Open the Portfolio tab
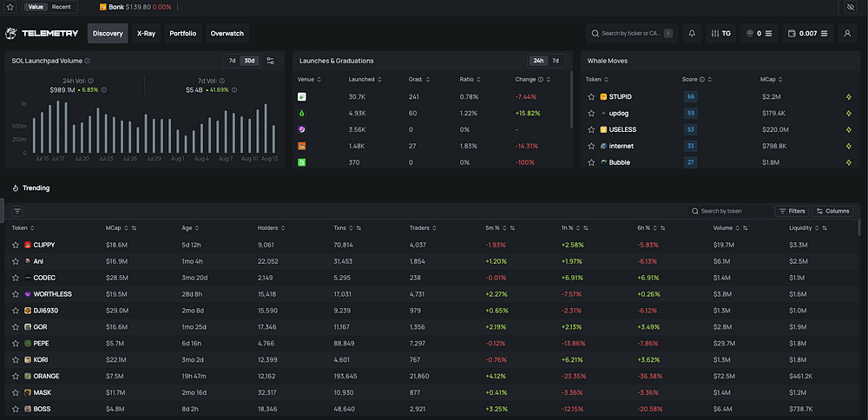The image size is (868, 420). [x=182, y=34]
